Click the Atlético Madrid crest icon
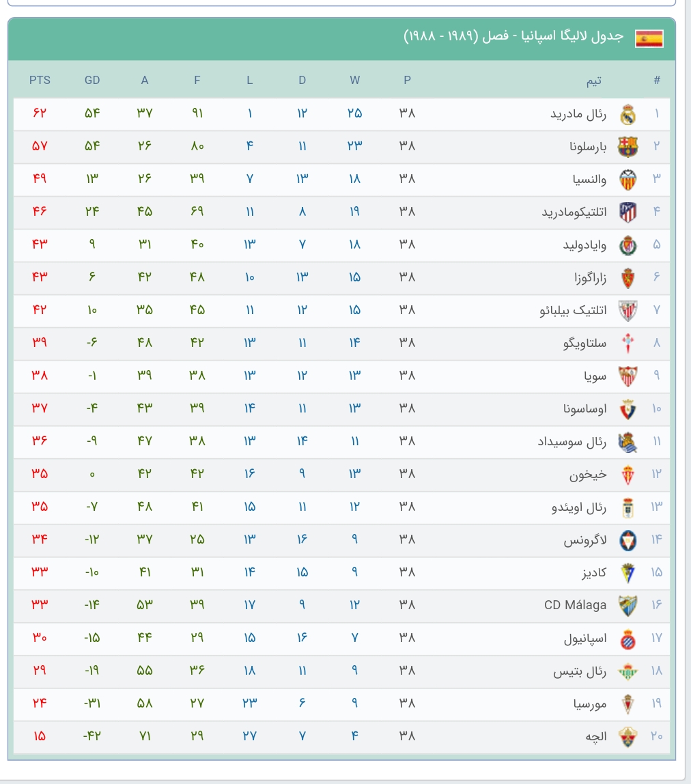 627,212
